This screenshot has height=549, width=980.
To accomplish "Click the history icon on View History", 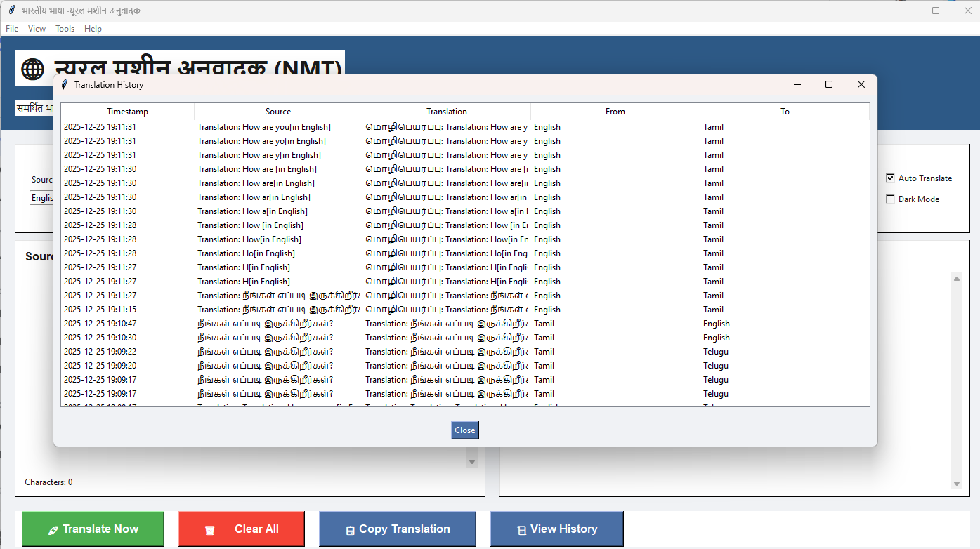I will tap(521, 530).
